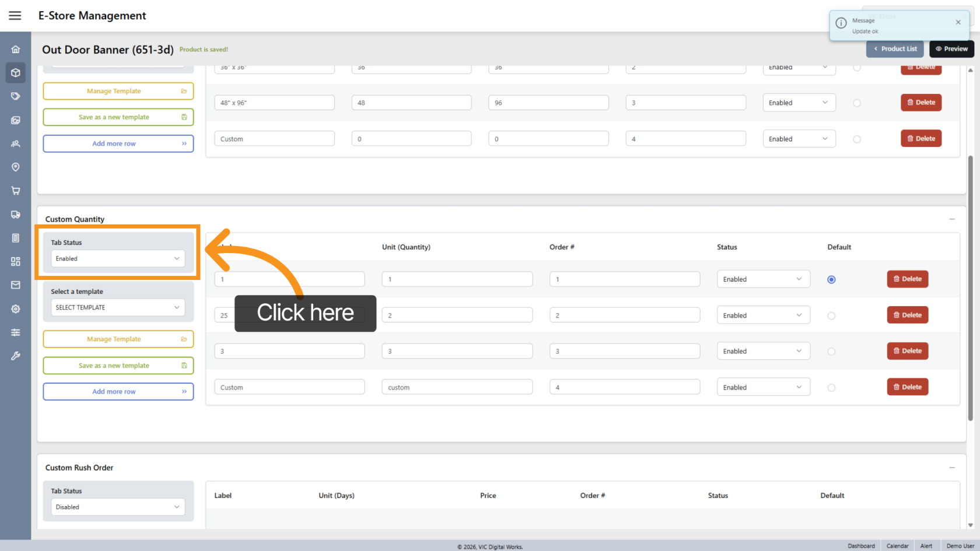
Task: Open Calendar in the footer bar
Action: point(897,546)
